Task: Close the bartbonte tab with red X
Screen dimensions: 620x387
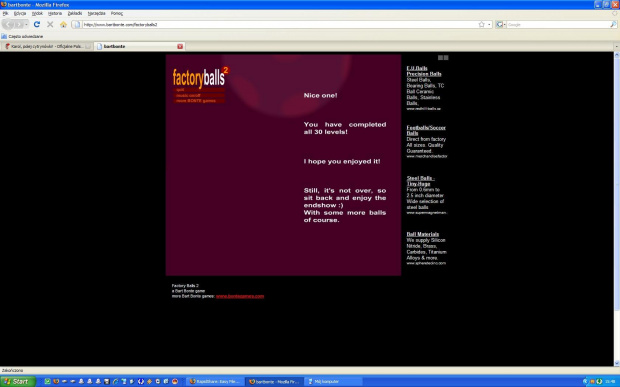Action: coord(180,47)
